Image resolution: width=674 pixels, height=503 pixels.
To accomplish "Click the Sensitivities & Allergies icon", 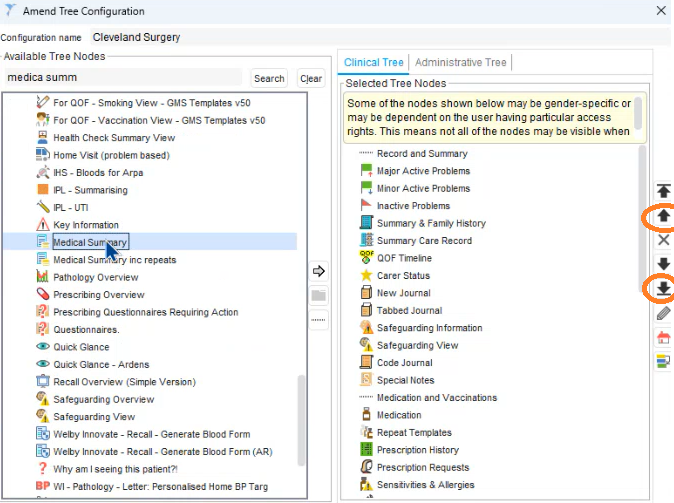I will (x=366, y=484).
